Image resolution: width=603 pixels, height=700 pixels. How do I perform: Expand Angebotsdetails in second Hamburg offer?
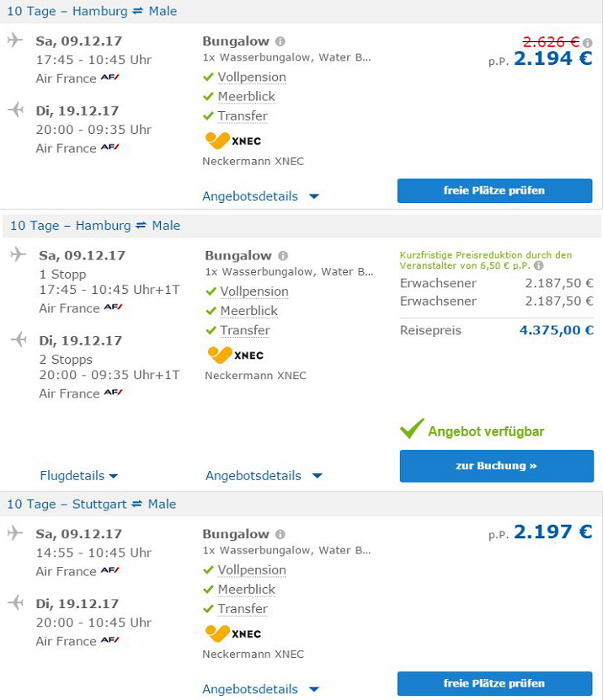(x=264, y=476)
